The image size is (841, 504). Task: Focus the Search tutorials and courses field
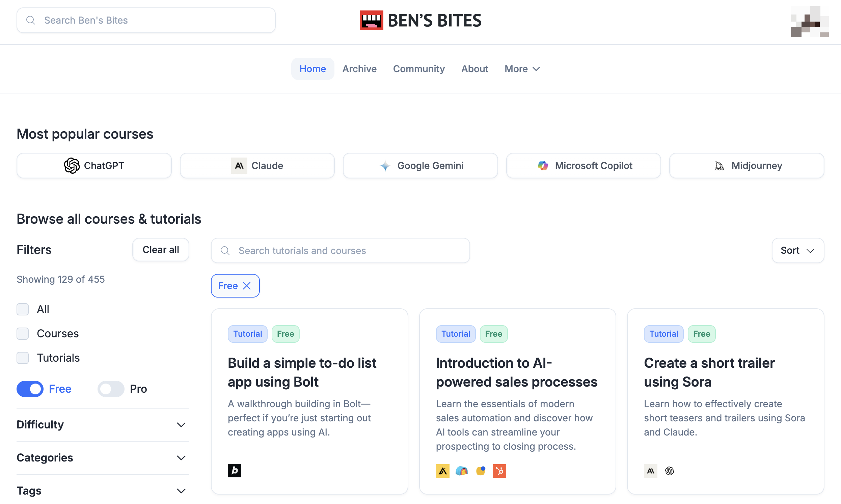[340, 251]
